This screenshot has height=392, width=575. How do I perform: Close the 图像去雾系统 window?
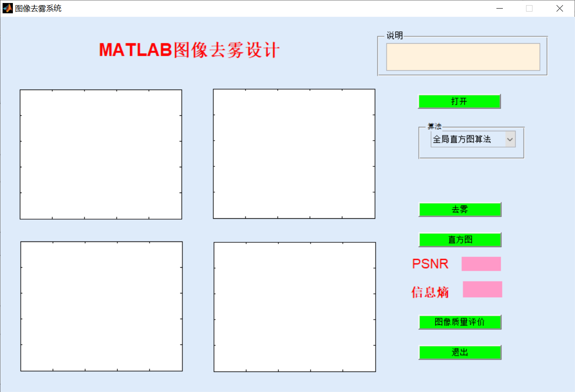(560, 8)
